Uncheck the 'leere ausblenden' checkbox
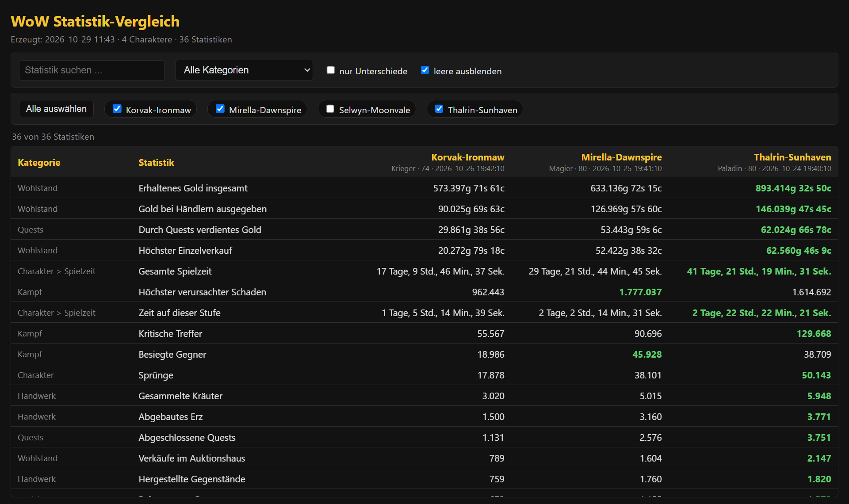849x504 pixels. [425, 70]
